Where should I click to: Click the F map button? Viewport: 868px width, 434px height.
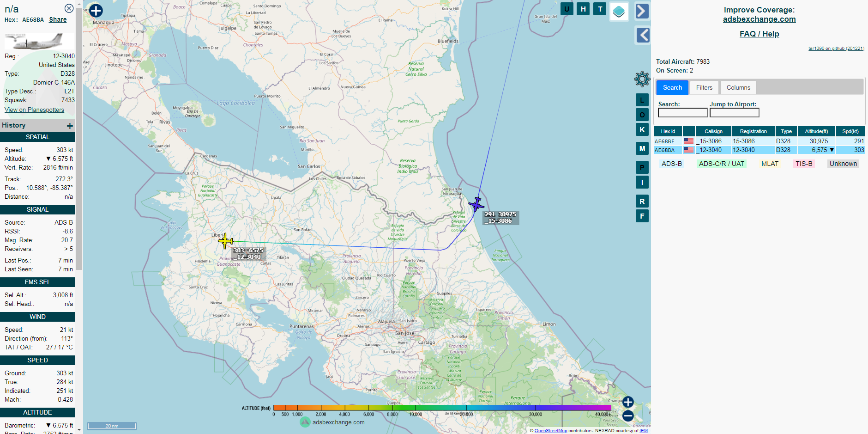[x=642, y=216]
